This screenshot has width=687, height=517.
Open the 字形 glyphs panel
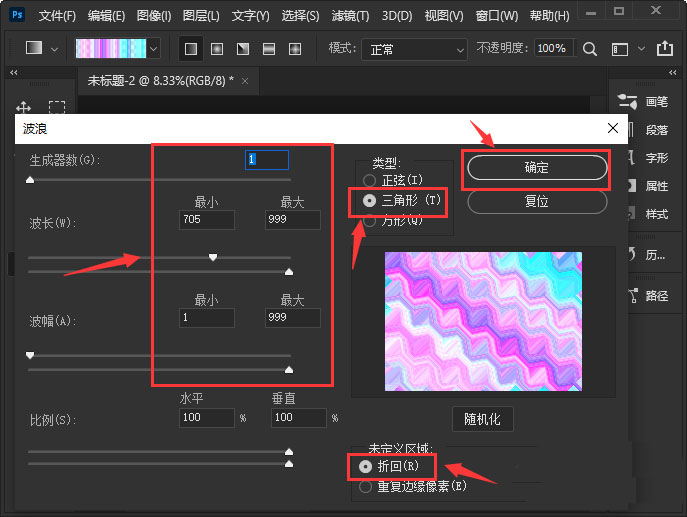(x=648, y=158)
